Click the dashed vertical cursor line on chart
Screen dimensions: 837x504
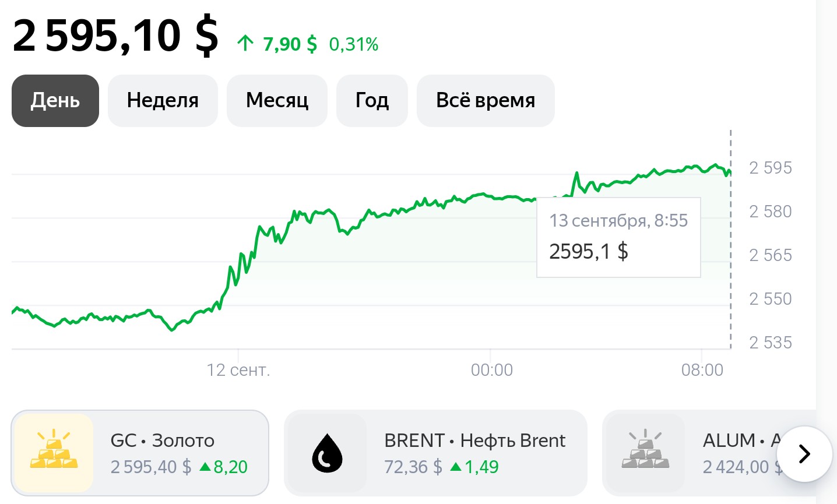730,239
